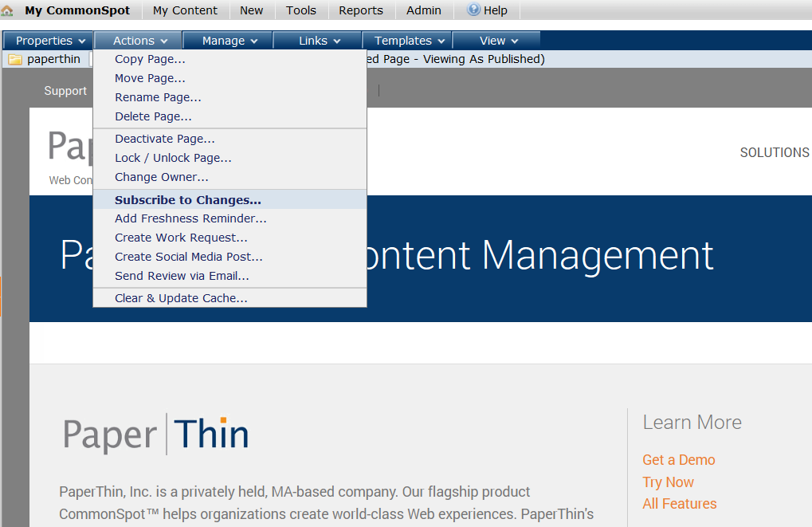Select Send Review via Email
Image resolution: width=812 pixels, height=527 pixels.
230,276
